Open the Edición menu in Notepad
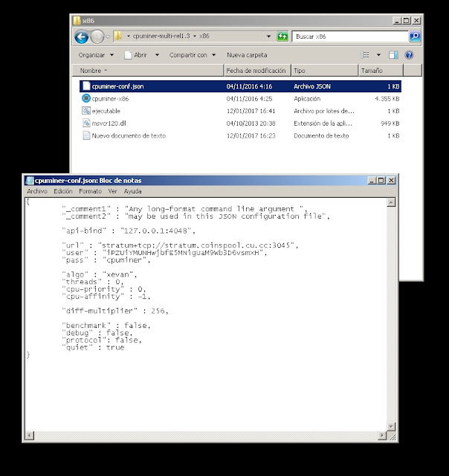Screen dimensions: 449x476 [62, 191]
